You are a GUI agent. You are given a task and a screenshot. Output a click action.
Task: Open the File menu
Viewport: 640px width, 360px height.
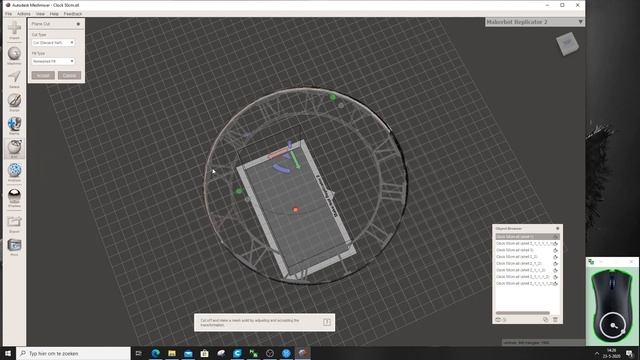pyautogui.click(x=9, y=14)
